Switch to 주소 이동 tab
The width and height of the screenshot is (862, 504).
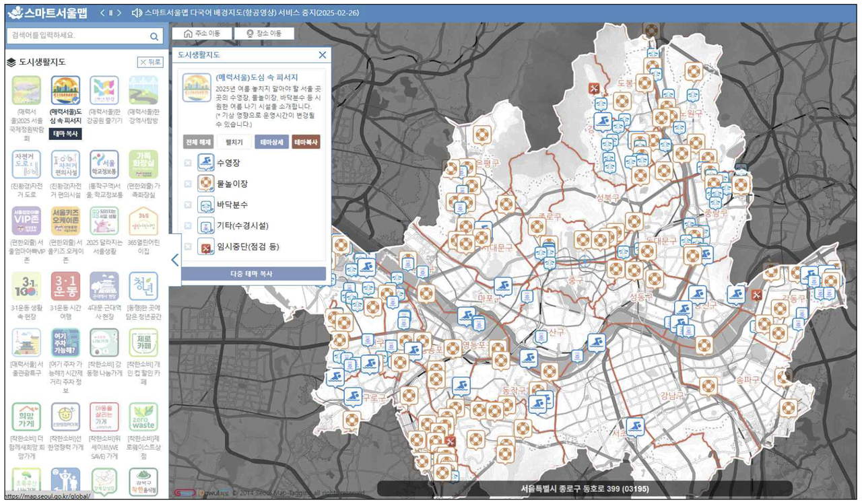pos(201,34)
